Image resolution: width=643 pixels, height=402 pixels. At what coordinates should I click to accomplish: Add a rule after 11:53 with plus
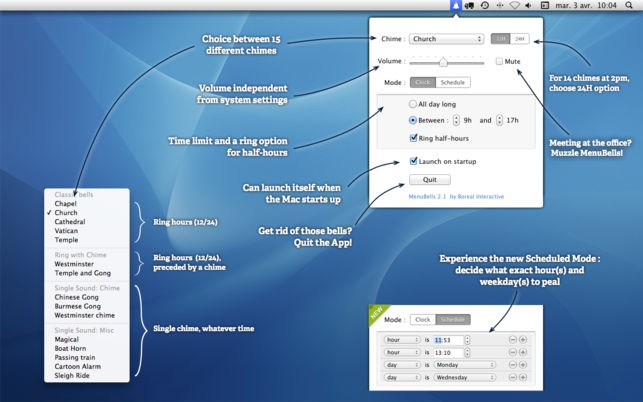click(523, 340)
